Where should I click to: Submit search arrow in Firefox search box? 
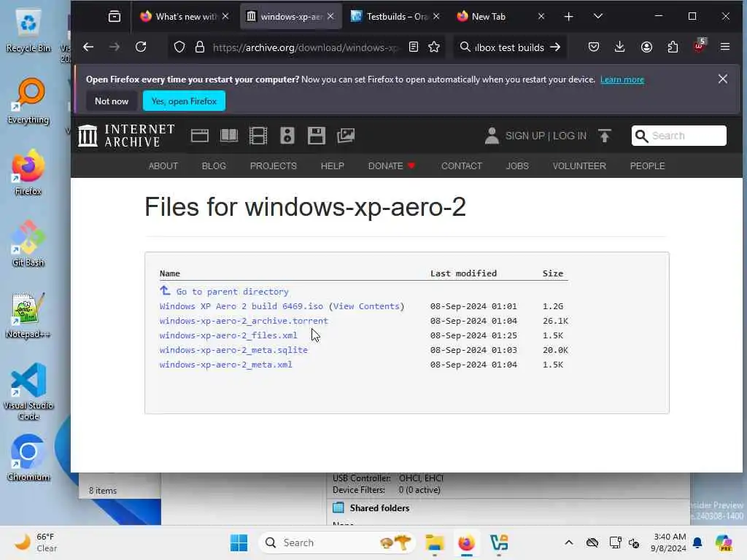[x=555, y=47]
